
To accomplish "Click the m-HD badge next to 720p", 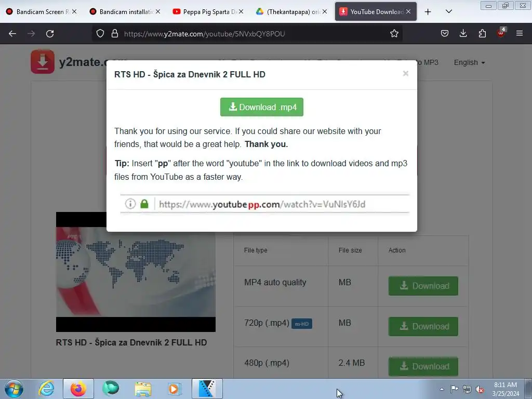I will click(302, 324).
